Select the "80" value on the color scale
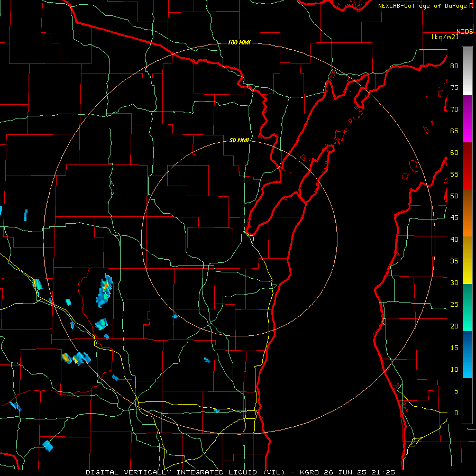 [454, 66]
